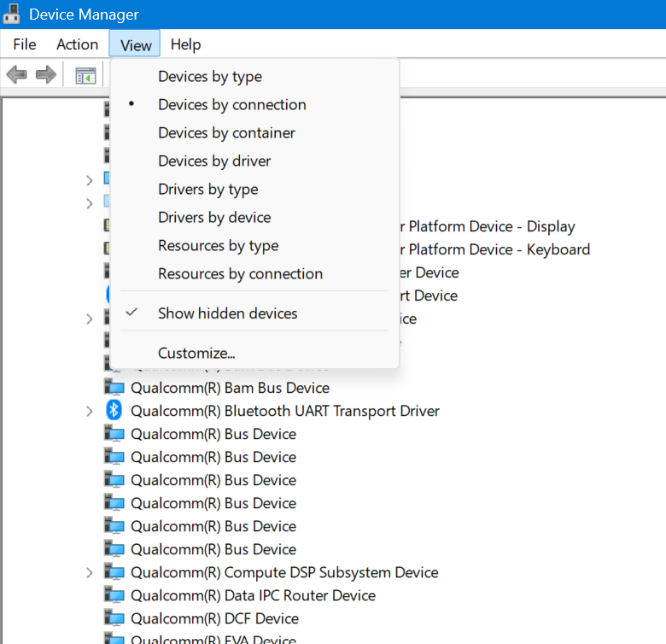Toggle Show hidden devices option
This screenshot has width=666, height=644.
[x=254, y=313]
